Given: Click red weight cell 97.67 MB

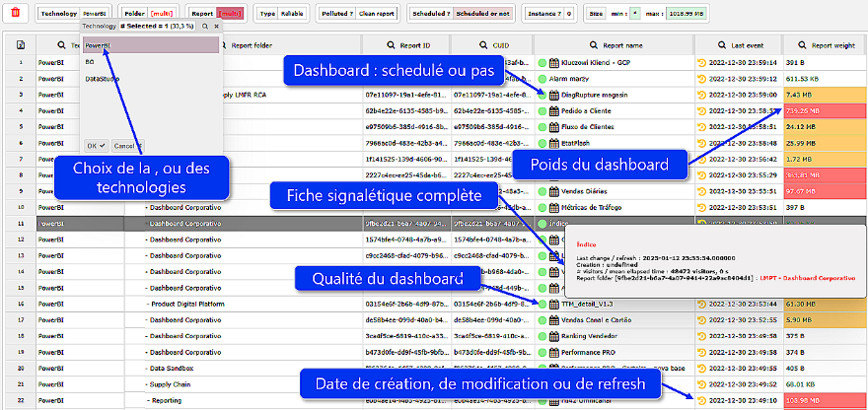Looking at the screenshot, I should click(825, 191).
